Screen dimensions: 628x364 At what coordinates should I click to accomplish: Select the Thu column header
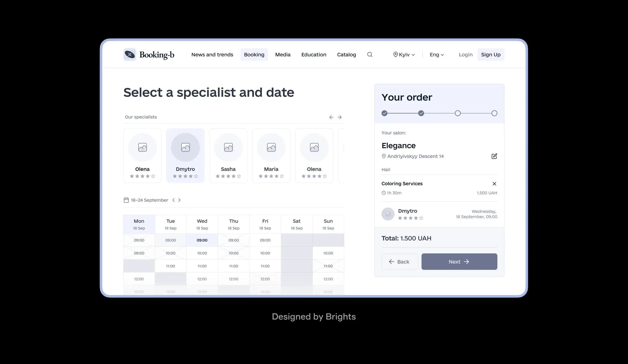click(x=233, y=224)
